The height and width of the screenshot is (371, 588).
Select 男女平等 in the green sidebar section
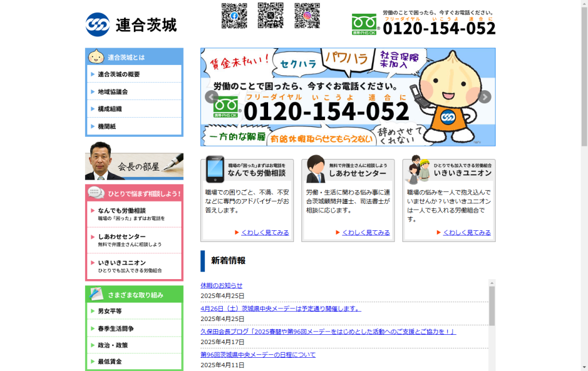click(x=110, y=311)
